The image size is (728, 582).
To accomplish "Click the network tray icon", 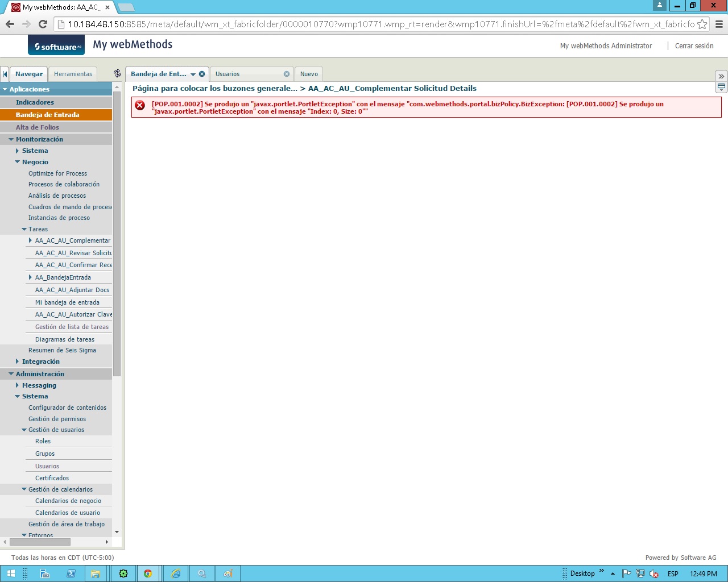I will coord(640,573).
